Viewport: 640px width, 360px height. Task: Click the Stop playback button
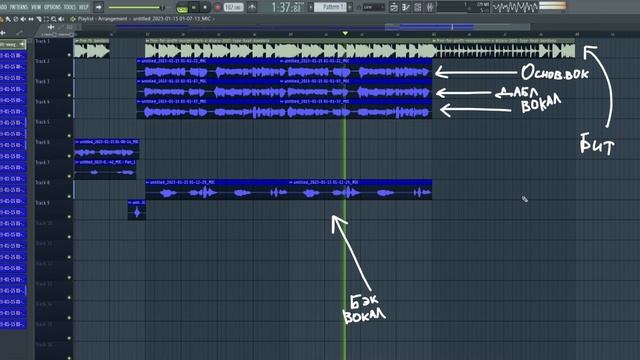(205, 7)
